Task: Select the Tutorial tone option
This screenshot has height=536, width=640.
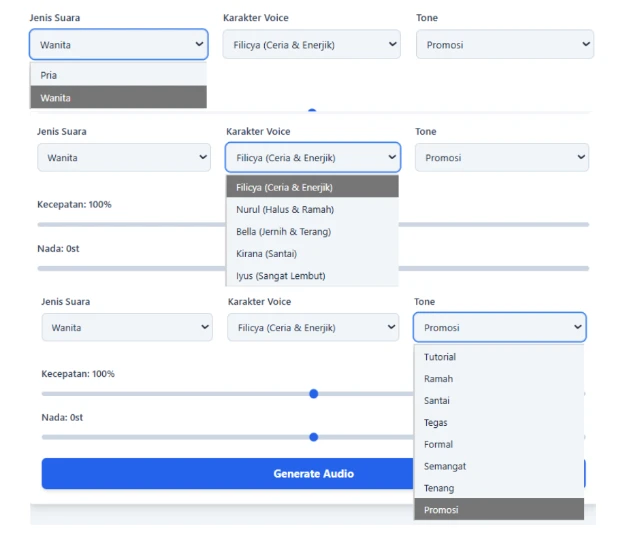Action: coord(498,357)
